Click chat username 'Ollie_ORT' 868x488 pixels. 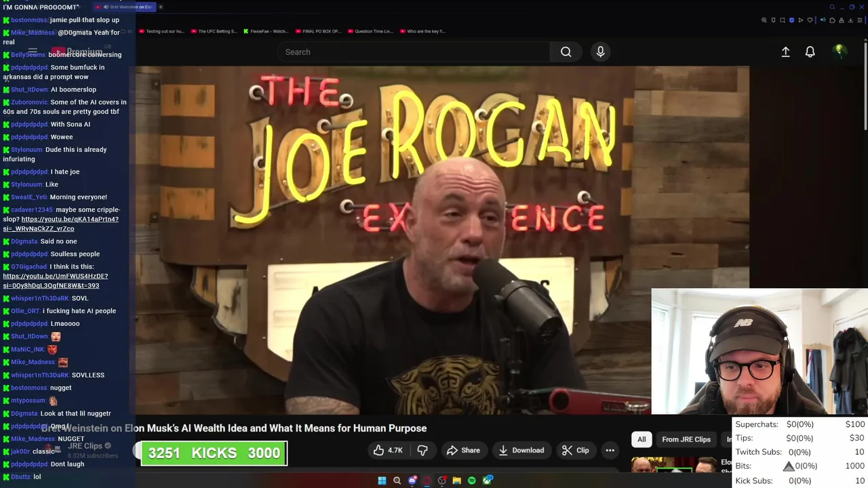(x=26, y=310)
